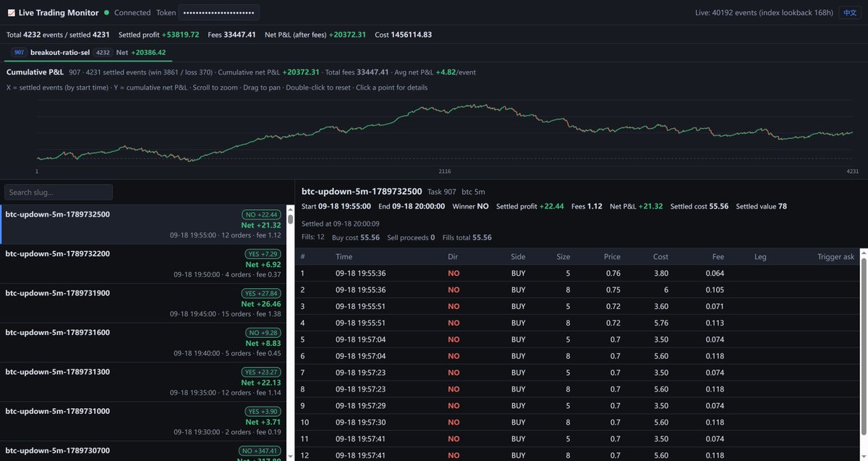Click the Cost column header
This screenshot has width=868, height=461.
(x=660, y=257)
